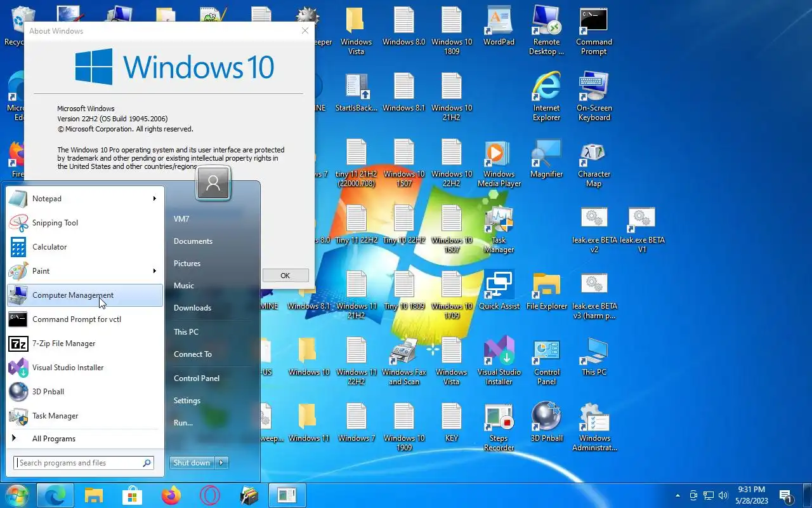812x508 pixels.
Task: Select Magnifier desktop icon
Action: point(546,159)
